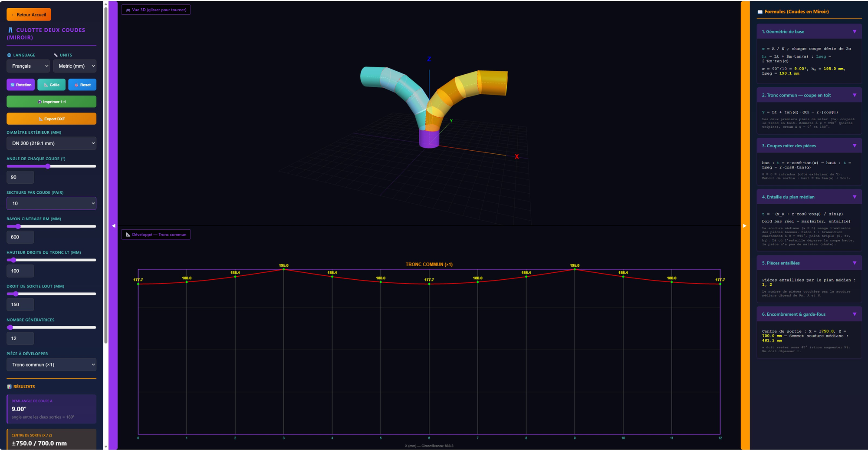Click the green Y axis label
This screenshot has height=450, width=868.
tap(451, 121)
